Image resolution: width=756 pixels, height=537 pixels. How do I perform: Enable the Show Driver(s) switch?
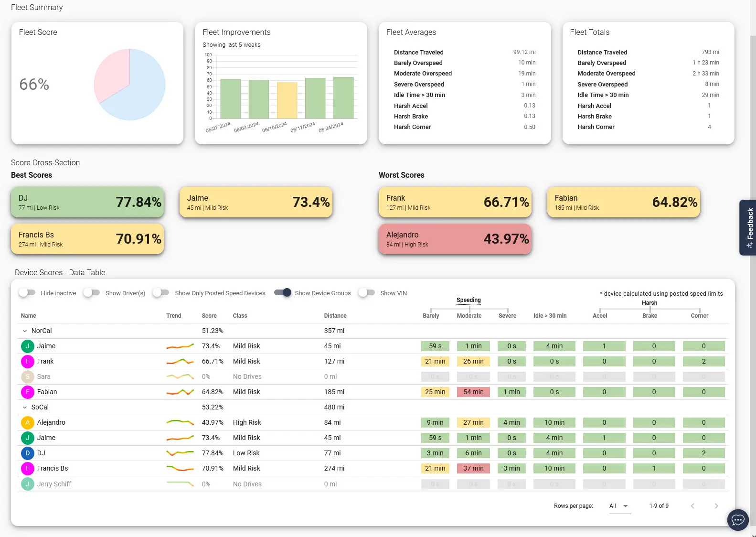[x=92, y=293]
